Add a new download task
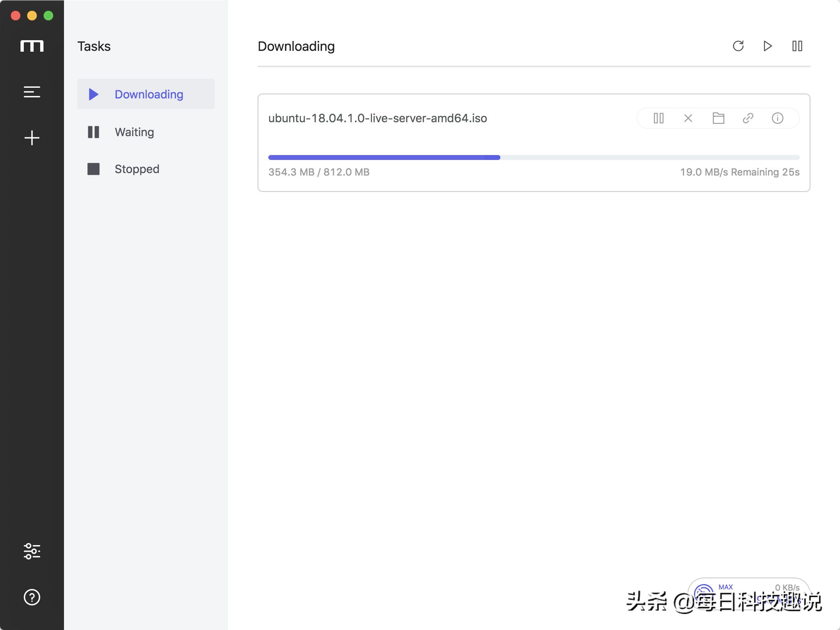840x630 pixels. [32, 138]
